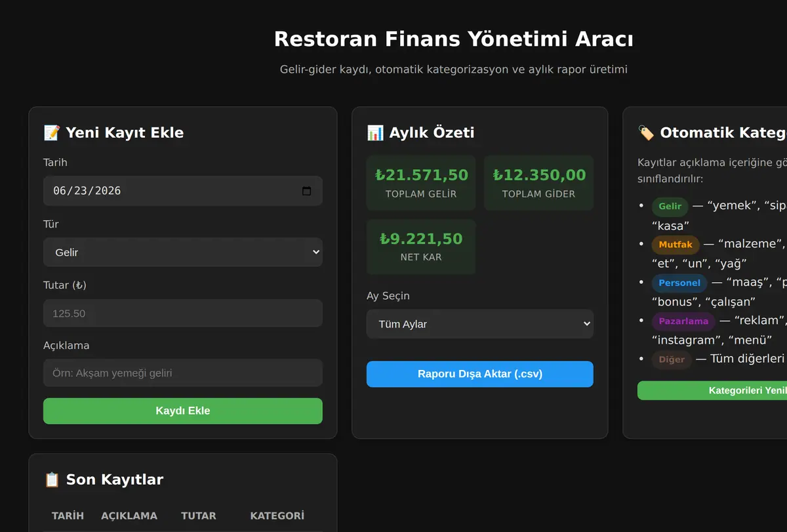This screenshot has height=532, width=787.
Task: Open the Ay Seçin dropdown showing Tüm Aylar
Action: tap(480, 324)
